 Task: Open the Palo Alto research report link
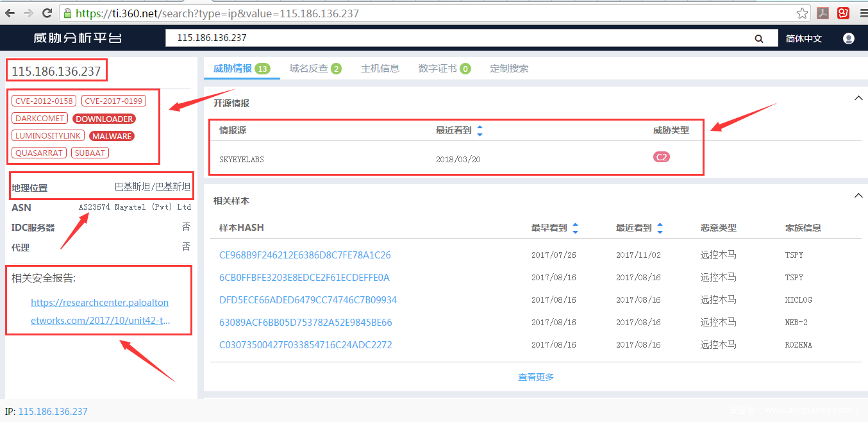coord(100,311)
